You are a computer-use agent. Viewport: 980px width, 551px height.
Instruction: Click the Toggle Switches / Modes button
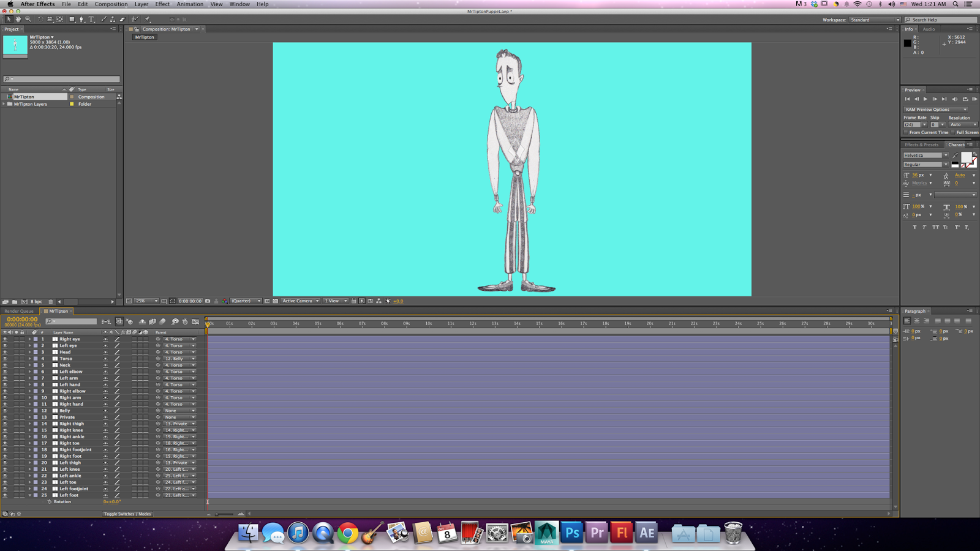pos(127,514)
